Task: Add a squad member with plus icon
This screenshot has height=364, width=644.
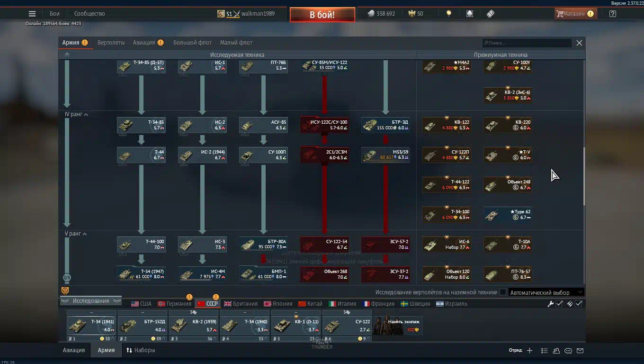Action: pos(529,351)
